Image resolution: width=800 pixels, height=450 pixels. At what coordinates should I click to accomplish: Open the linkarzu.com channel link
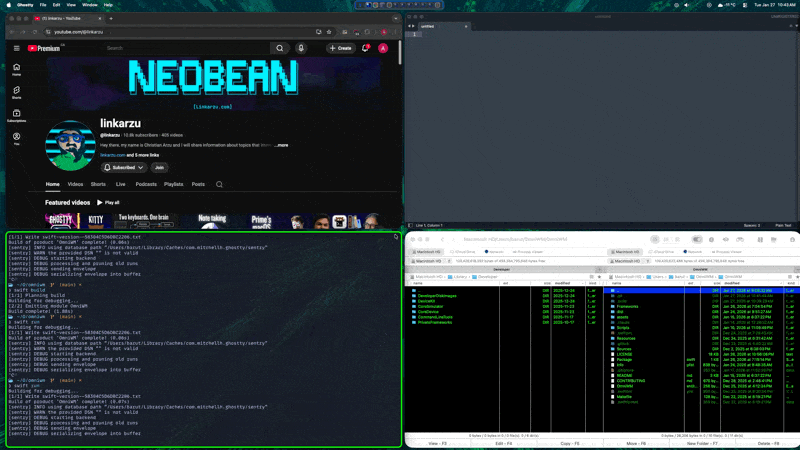[112, 155]
